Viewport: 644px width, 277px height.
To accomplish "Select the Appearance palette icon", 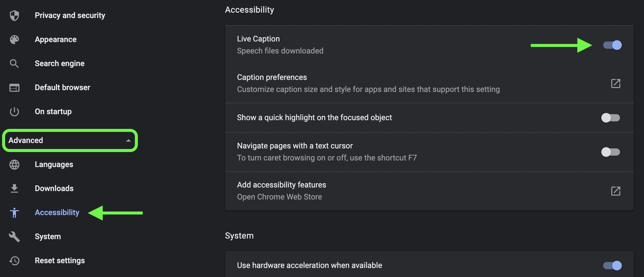I will tap(14, 39).
